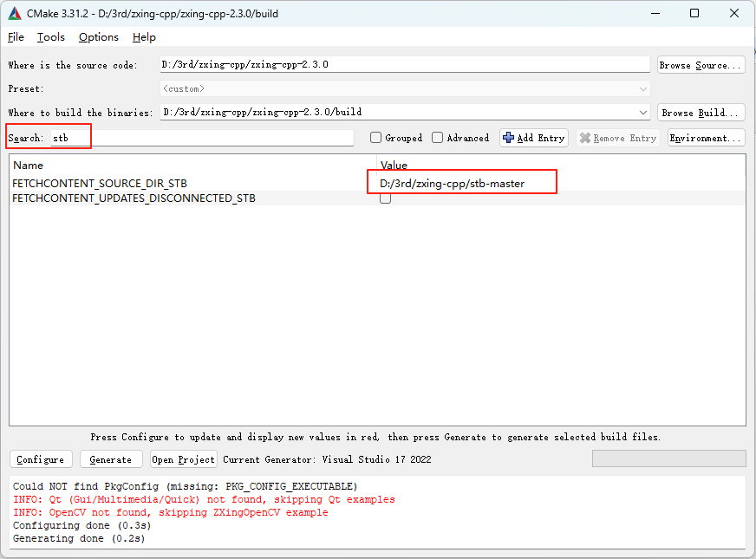This screenshot has height=559, width=756.
Task: Check FETCHCONTENT_UPDATES_DISCONNECTED_STB value checkbox
Action: [385, 198]
